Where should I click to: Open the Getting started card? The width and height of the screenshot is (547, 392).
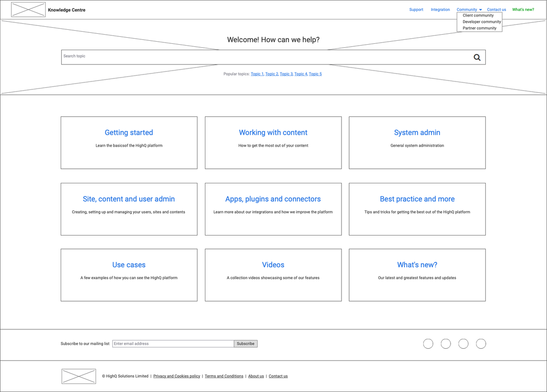point(129,143)
